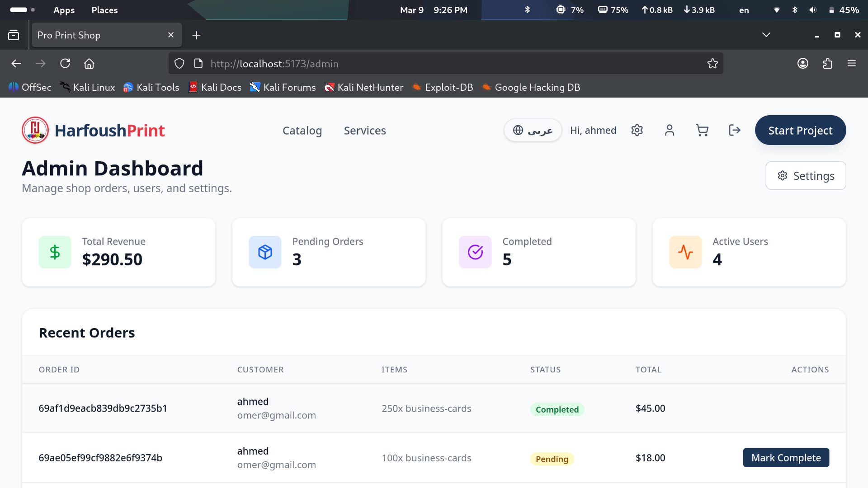Open the shopping cart icon
The width and height of the screenshot is (868, 488).
702,131
